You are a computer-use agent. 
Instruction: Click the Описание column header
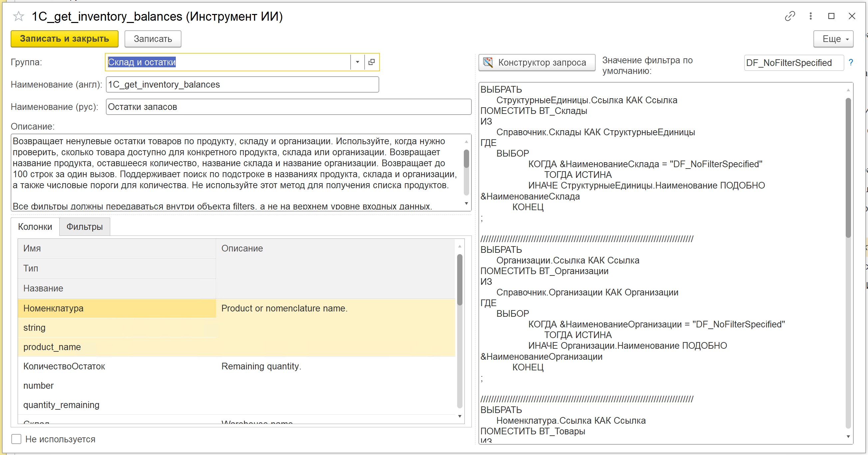pos(335,268)
